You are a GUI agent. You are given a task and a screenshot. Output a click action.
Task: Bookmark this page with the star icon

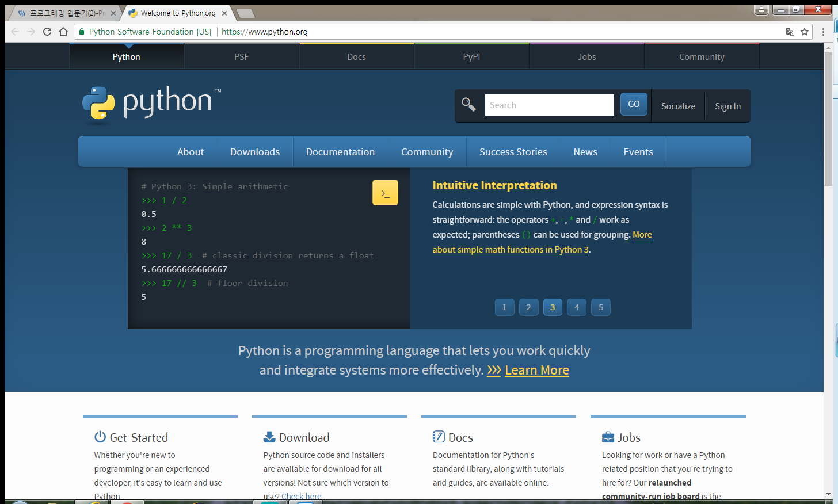[x=805, y=32]
